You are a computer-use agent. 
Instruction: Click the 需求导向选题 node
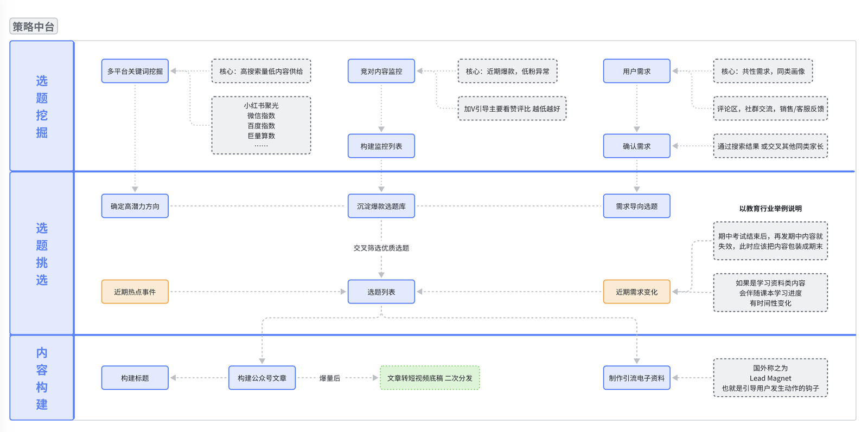(x=636, y=206)
